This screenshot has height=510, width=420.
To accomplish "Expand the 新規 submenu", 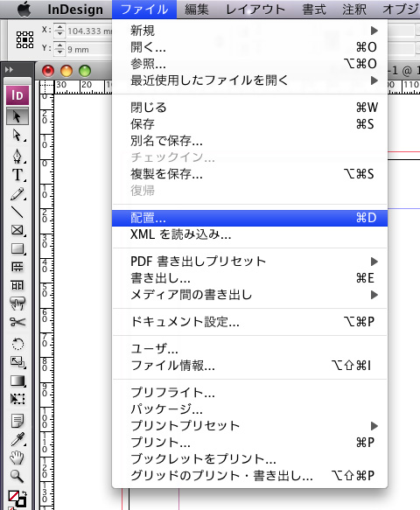I will [x=250, y=31].
